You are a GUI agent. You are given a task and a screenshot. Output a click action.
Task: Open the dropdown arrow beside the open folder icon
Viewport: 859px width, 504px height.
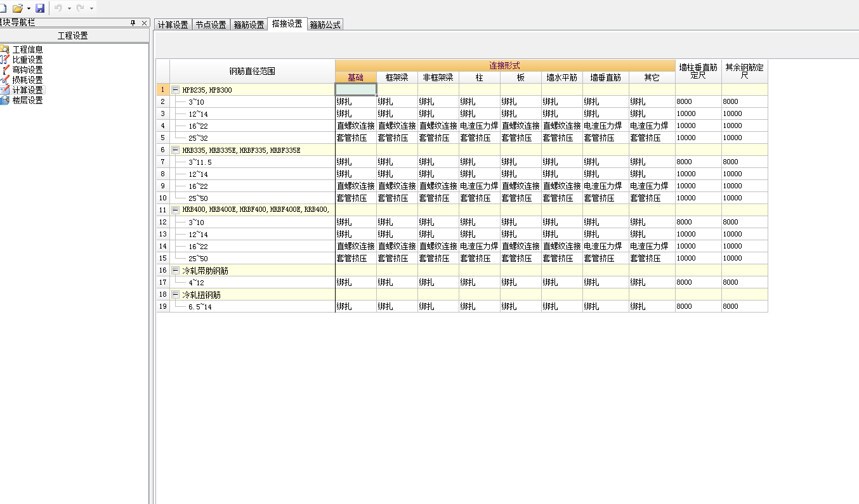(x=29, y=9)
